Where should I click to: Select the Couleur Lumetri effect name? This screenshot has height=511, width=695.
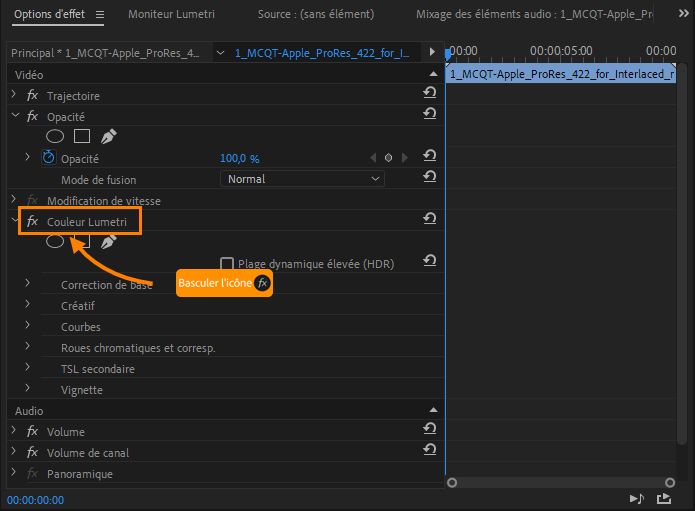(87, 222)
